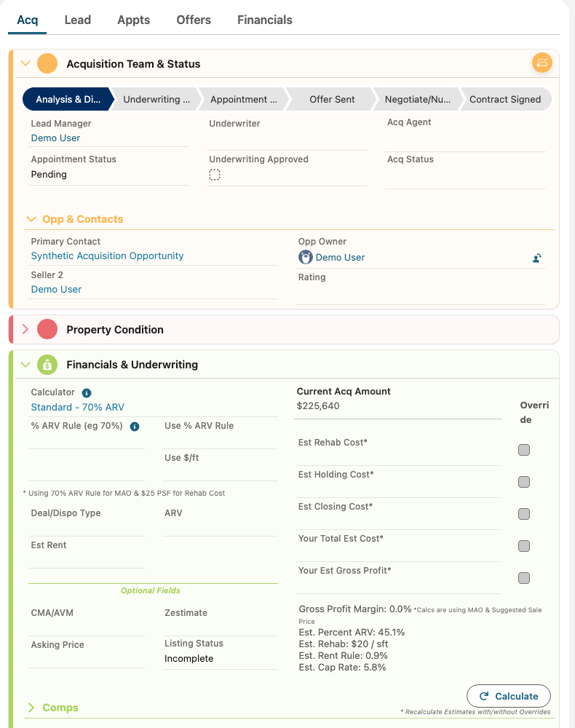Click the CMA/AVM field
The width and height of the screenshot is (575, 728).
tap(87, 621)
